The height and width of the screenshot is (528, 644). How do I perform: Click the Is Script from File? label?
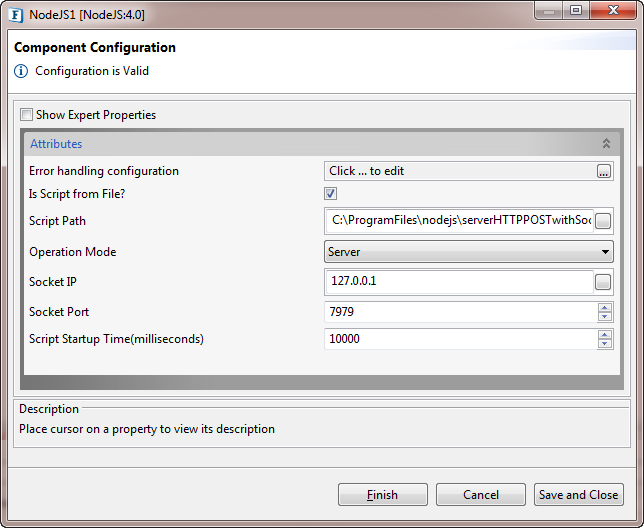tap(77, 194)
